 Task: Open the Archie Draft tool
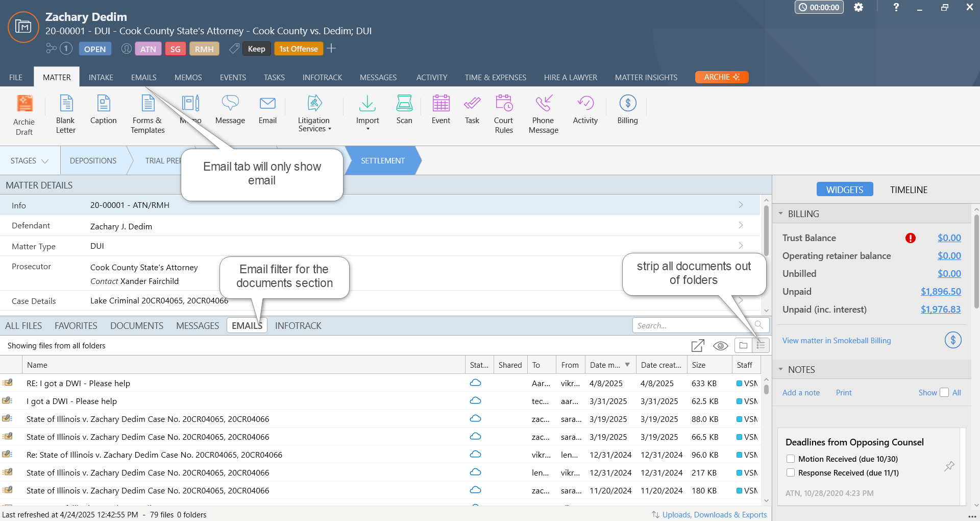(24, 115)
